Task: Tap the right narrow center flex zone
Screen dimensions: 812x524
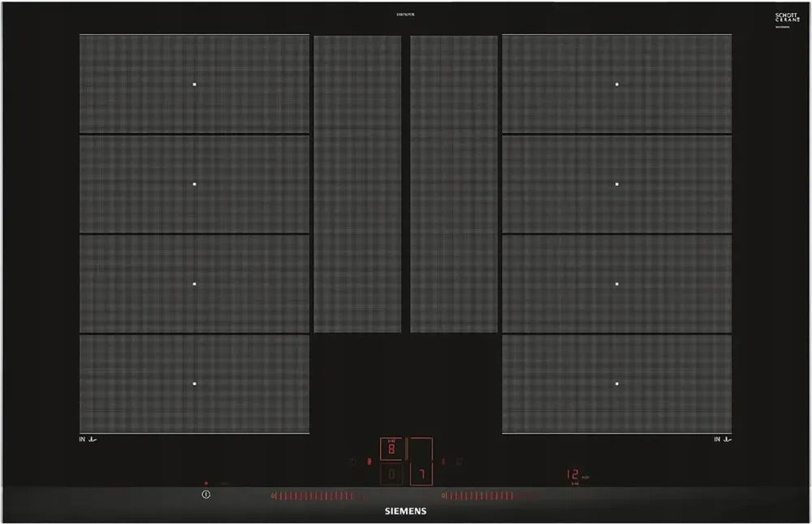Action: pyautogui.click(x=454, y=184)
